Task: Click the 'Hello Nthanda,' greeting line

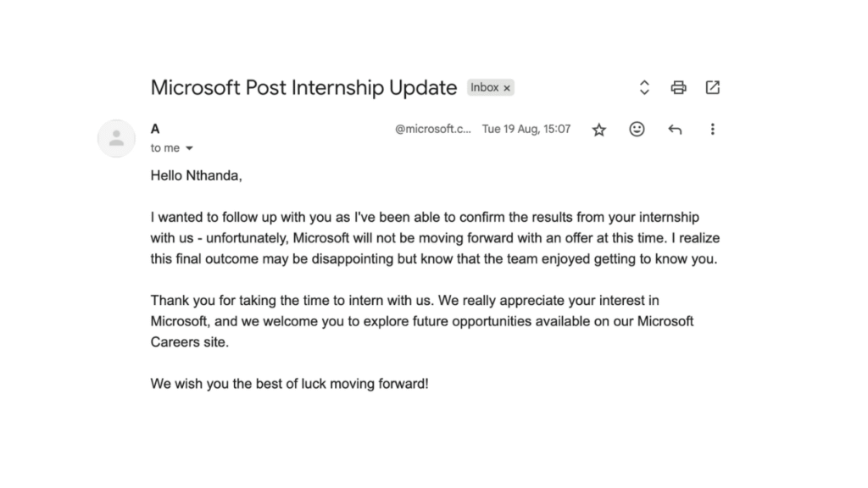Action: 197,176
